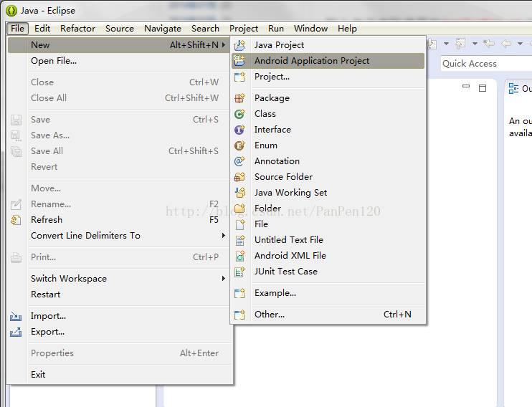Select Example... entry

328,293
